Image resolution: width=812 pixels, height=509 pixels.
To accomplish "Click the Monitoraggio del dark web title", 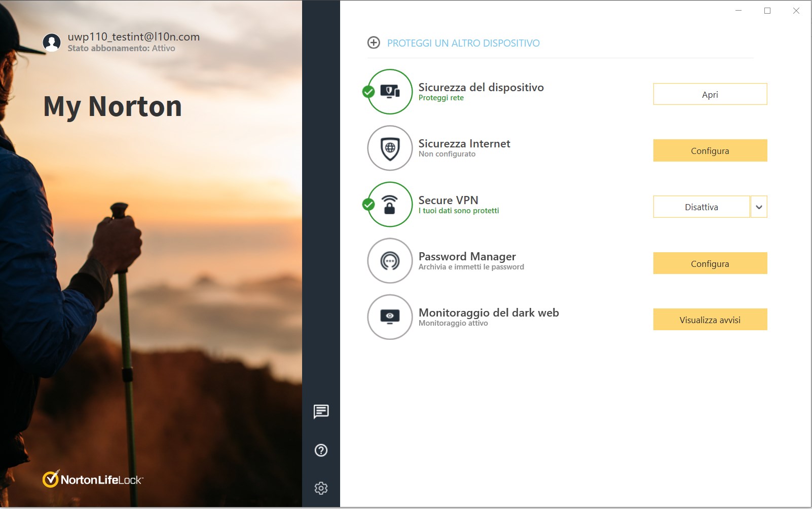I will (489, 312).
